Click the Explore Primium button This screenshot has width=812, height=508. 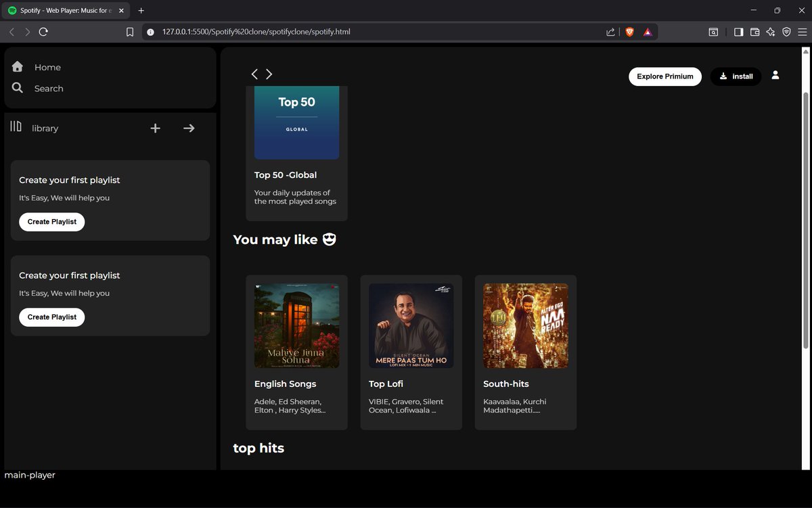click(x=665, y=76)
